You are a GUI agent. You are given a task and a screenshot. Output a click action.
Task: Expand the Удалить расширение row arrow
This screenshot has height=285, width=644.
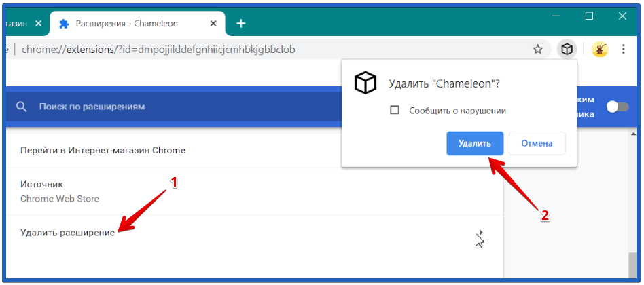click(481, 233)
